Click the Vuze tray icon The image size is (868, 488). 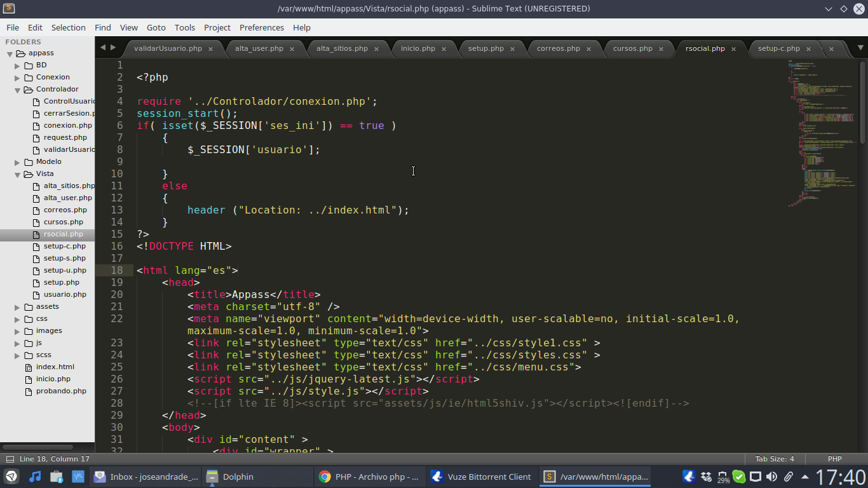click(x=689, y=477)
